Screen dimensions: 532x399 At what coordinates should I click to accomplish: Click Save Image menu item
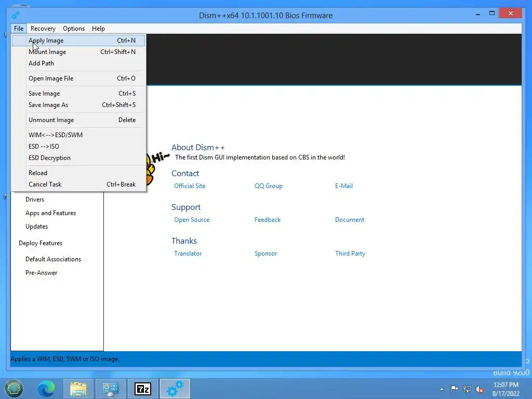pyautogui.click(x=78, y=94)
